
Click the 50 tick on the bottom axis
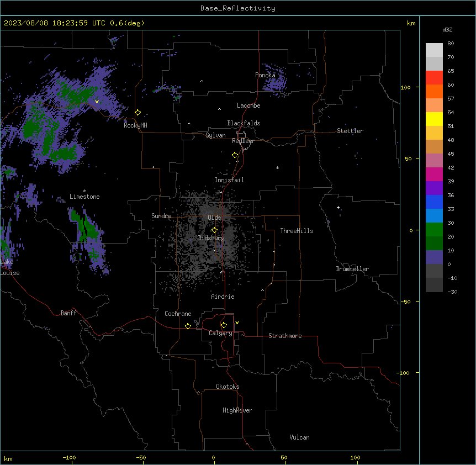(x=284, y=457)
